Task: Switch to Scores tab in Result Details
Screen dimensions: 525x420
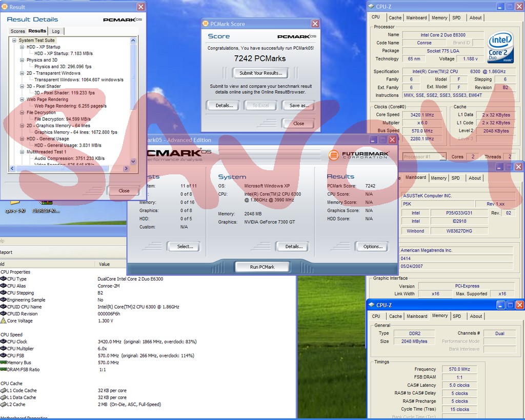Action: click(18, 31)
